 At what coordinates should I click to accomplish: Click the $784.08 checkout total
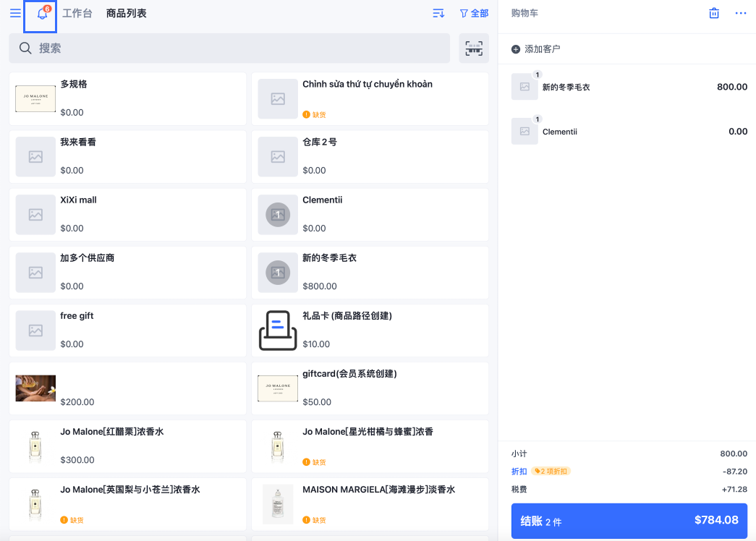[x=716, y=520]
